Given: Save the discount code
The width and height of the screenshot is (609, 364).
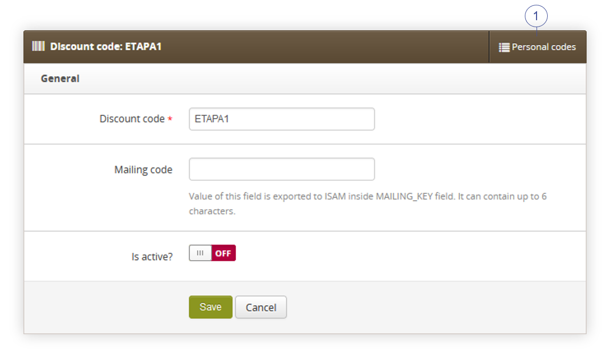Looking at the screenshot, I should [x=210, y=307].
